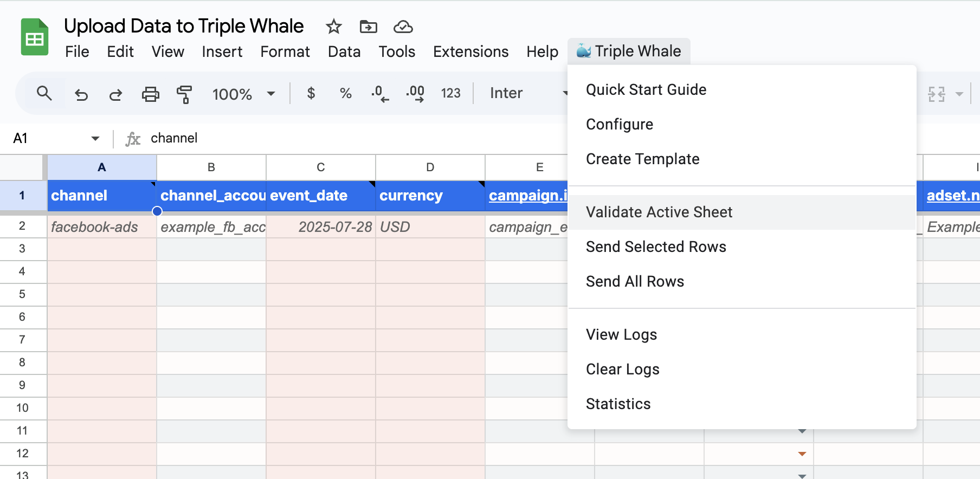Click the currency header cell

(430, 196)
